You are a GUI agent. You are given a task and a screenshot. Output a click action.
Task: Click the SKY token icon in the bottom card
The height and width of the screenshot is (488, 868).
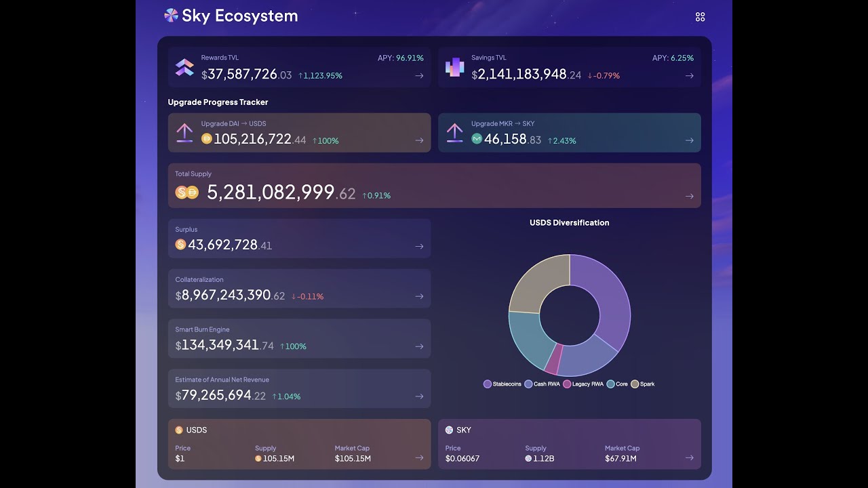449,430
